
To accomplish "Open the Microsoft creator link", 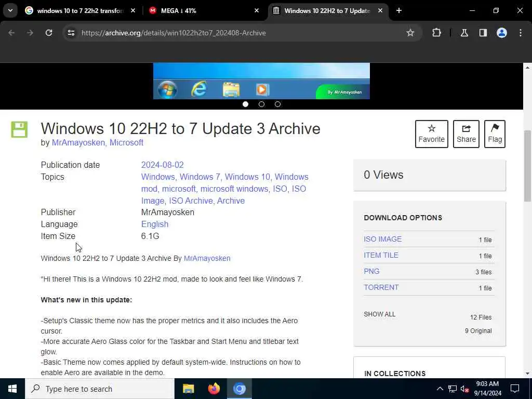I will click(x=126, y=143).
